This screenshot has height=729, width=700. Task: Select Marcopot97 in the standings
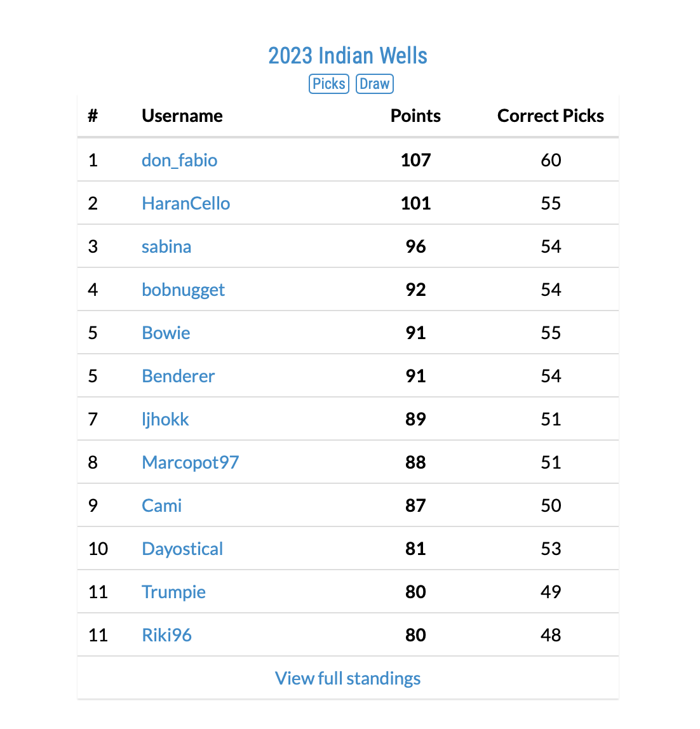click(x=190, y=462)
